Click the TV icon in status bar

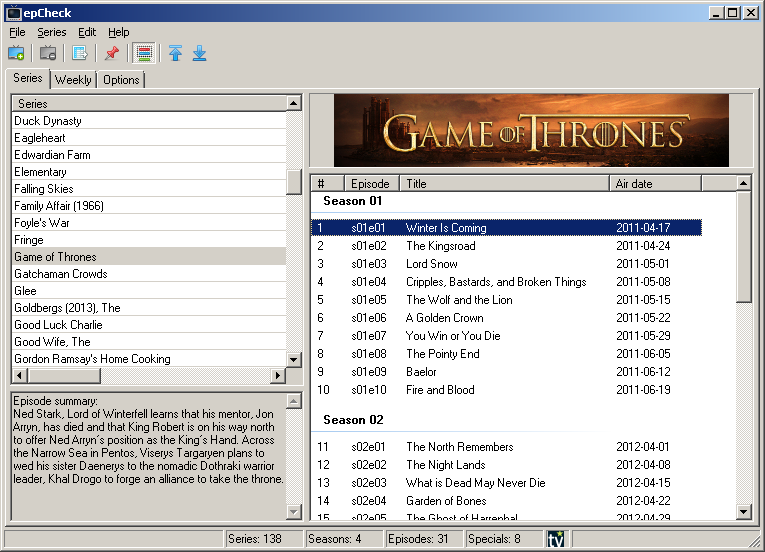click(555, 539)
